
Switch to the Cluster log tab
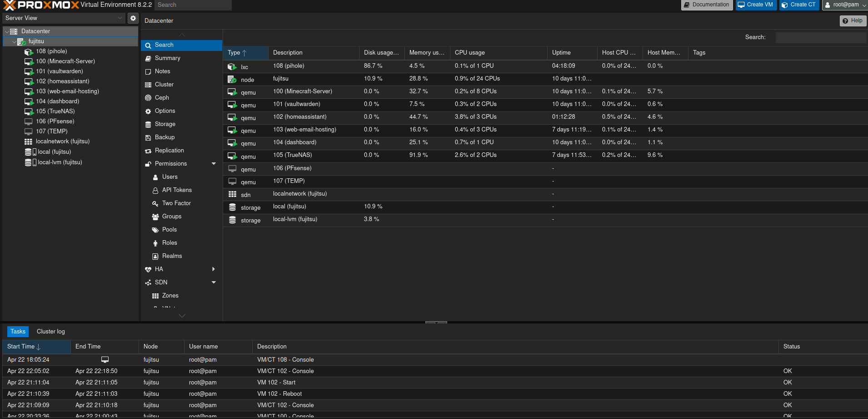[51, 332]
